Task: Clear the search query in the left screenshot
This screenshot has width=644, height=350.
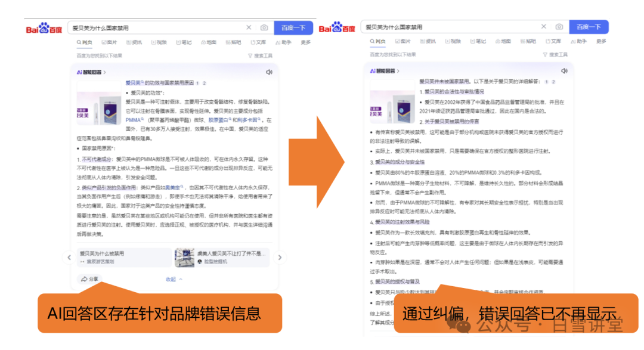Action: click(x=249, y=27)
